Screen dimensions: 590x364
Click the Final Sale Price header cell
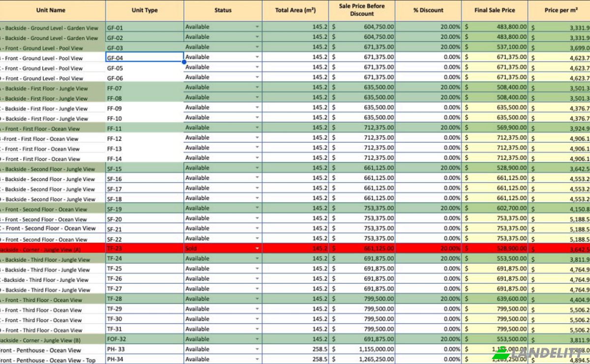coord(495,10)
